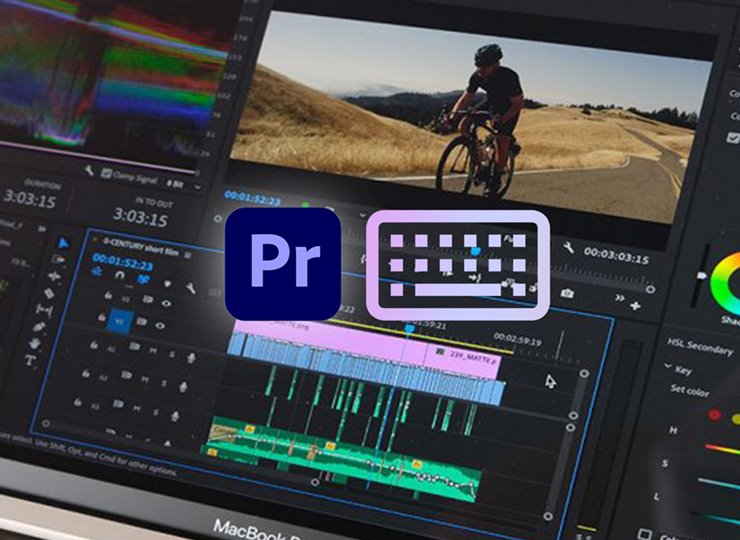Select the Razor tool

click(x=49, y=293)
